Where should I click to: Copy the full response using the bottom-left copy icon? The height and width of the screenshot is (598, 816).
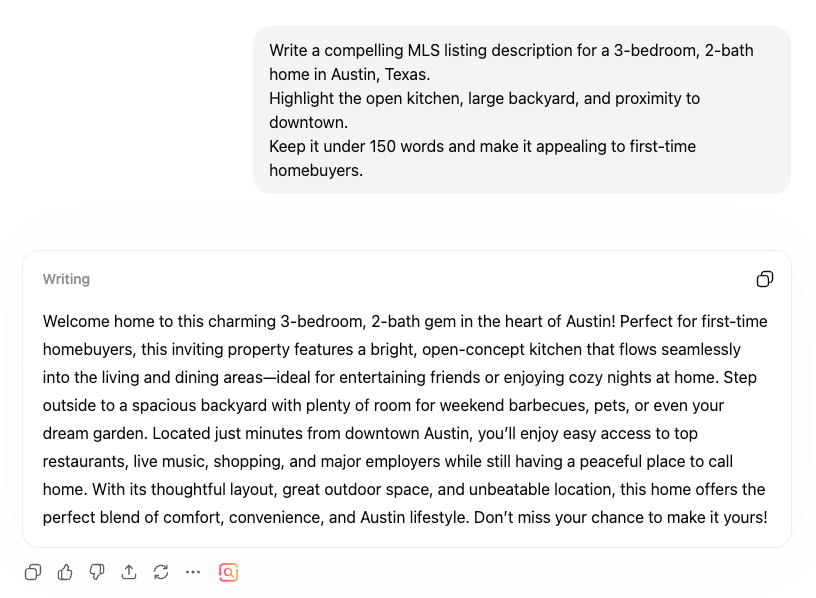33,572
